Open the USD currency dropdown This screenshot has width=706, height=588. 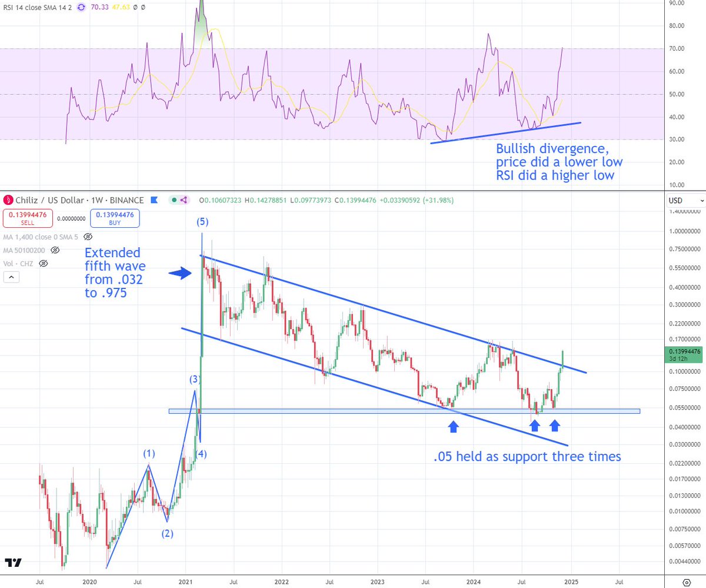(x=686, y=201)
